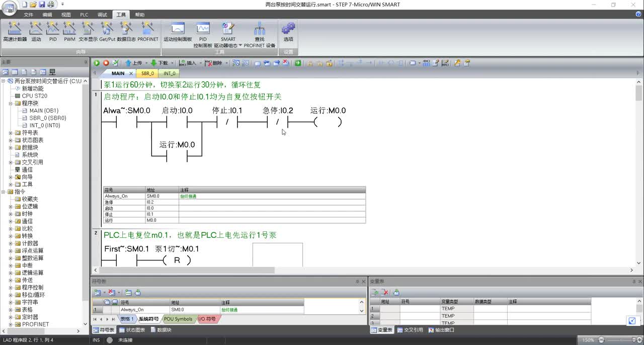
Task: Open the 数据日志 wizard
Action: pyautogui.click(x=126, y=31)
